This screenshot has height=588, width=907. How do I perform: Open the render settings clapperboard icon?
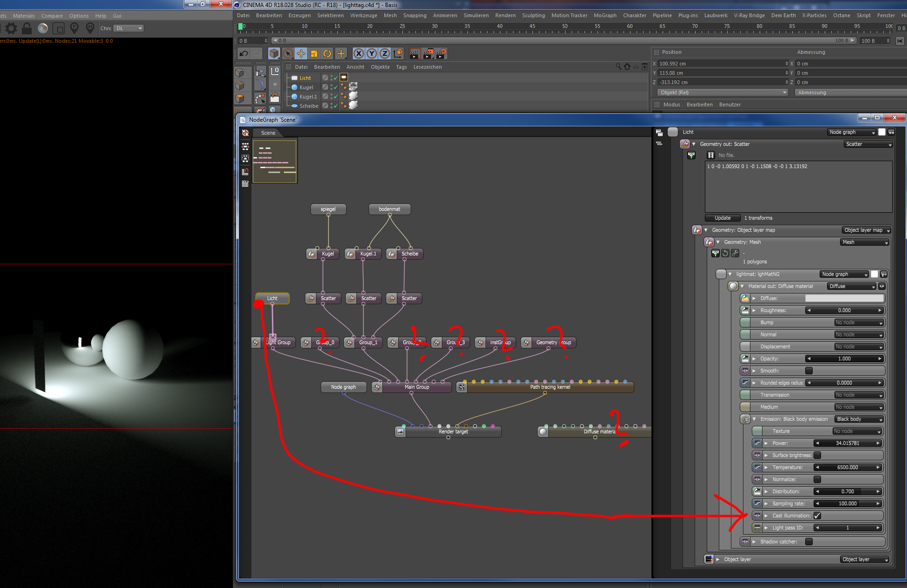tap(441, 54)
